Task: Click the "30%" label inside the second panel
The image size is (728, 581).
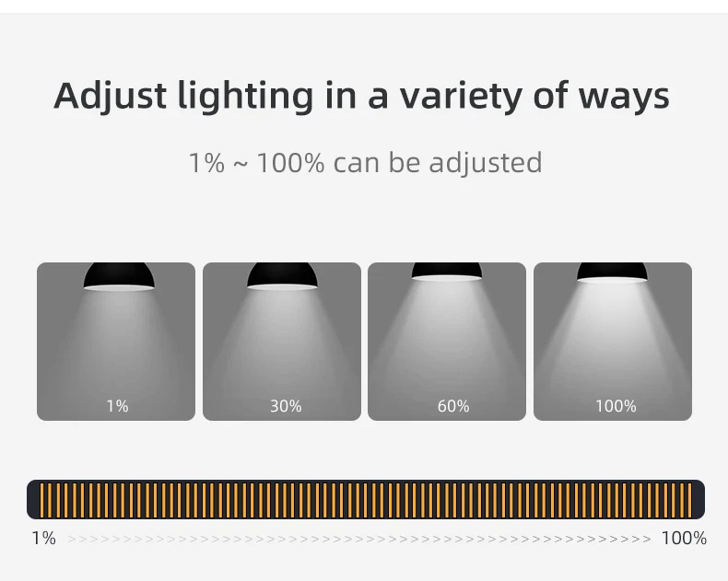Action: click(286, 406)
